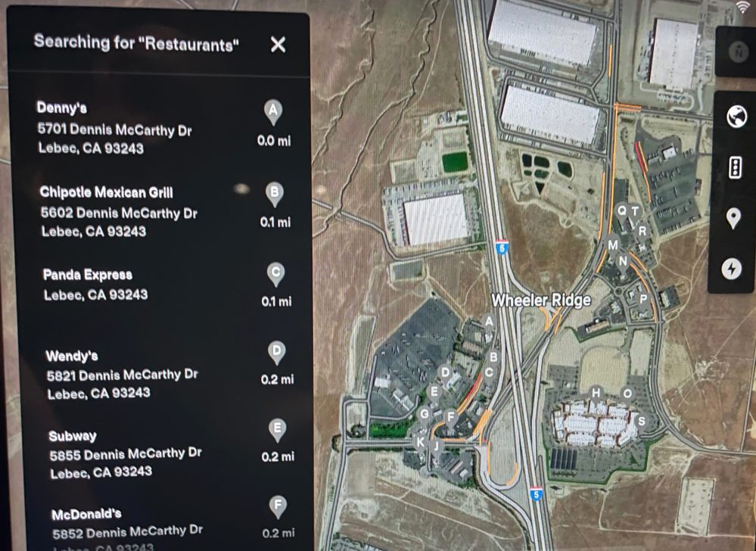Toggle satellite view with globe icon
756x551 pixels.
[x=736, y=117]
